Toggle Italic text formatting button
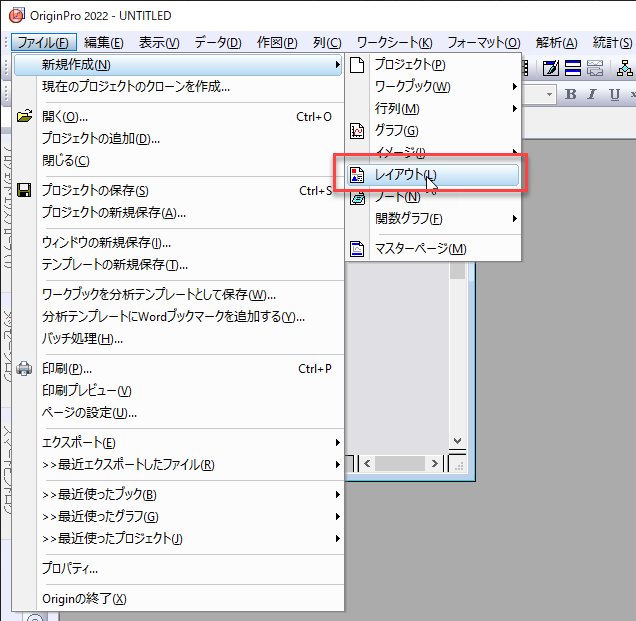 click(x=592, y=94)
